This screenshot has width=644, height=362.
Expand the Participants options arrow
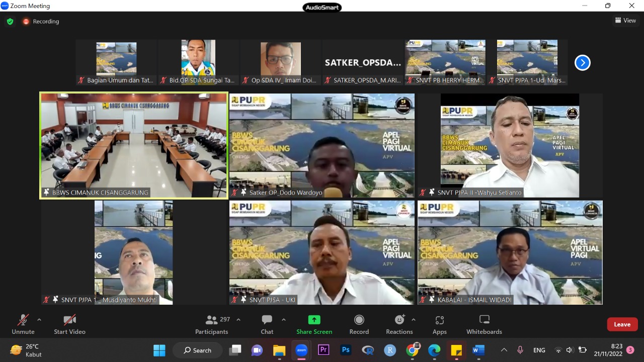pyautogui.click(x=238, y=320)
